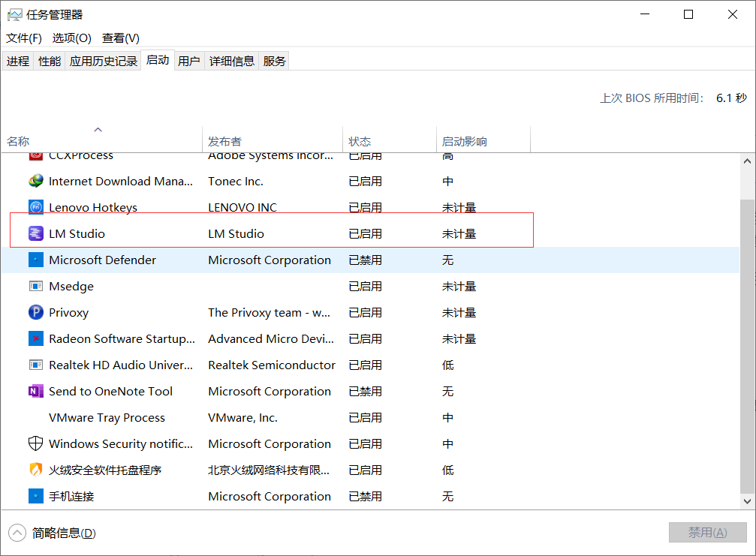The image size is (756, 556).
Task: Select the 启动 tab
Action: (158, 60)
